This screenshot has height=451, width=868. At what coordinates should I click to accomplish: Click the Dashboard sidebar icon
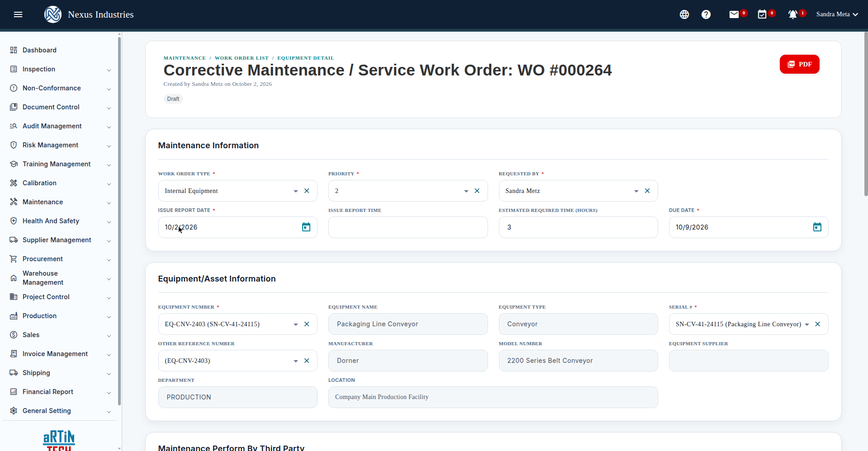click(14, 50)
